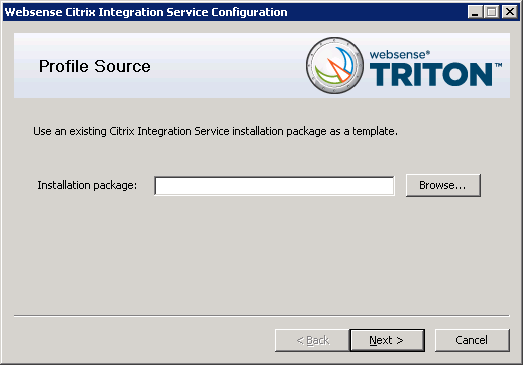Screen dimensions: 523x365
Task: Click the template description sentence
Action: [215, 131]
